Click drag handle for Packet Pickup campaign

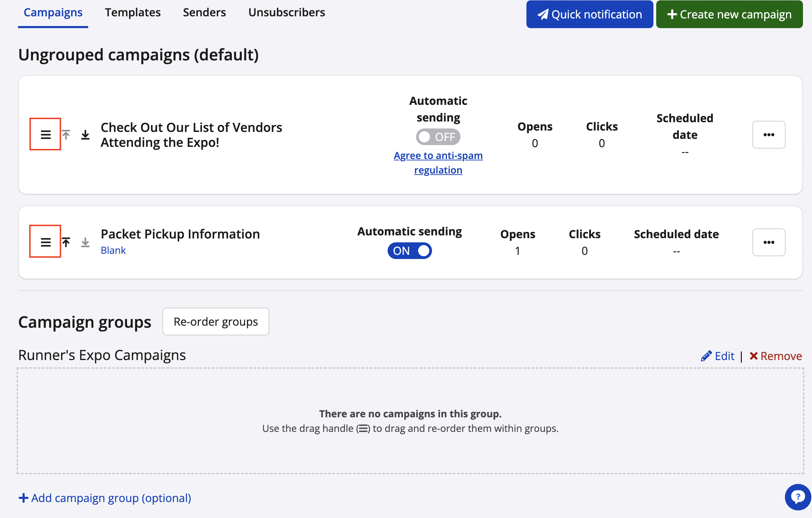pos(45,242)
